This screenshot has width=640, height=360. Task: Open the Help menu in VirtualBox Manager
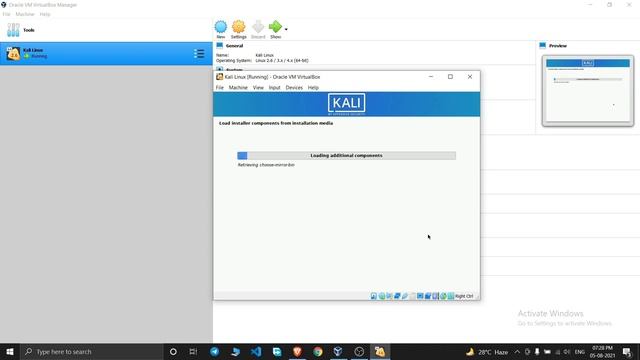(x=45, y=14)
